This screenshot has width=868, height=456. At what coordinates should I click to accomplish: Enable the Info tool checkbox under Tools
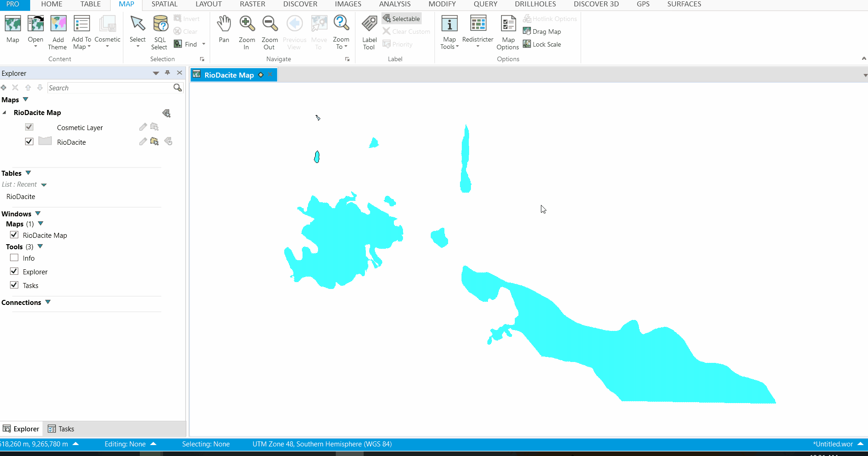(14, 257)
